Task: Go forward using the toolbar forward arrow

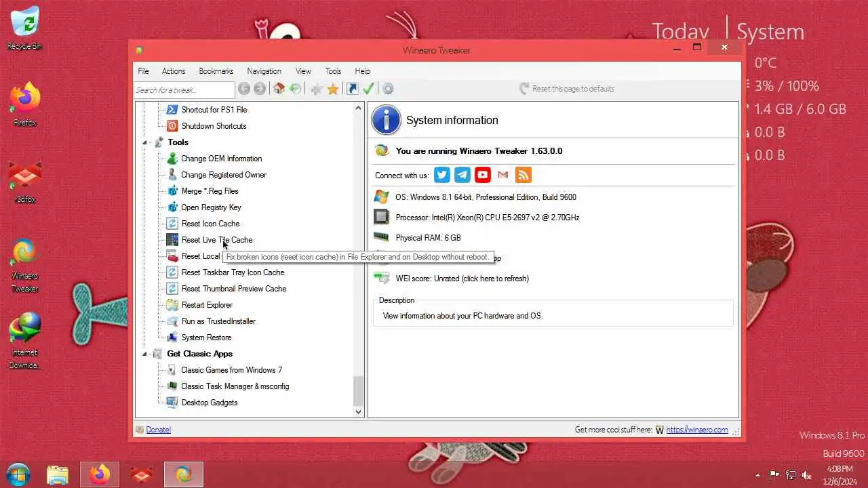Action: [x=260, y=89]
